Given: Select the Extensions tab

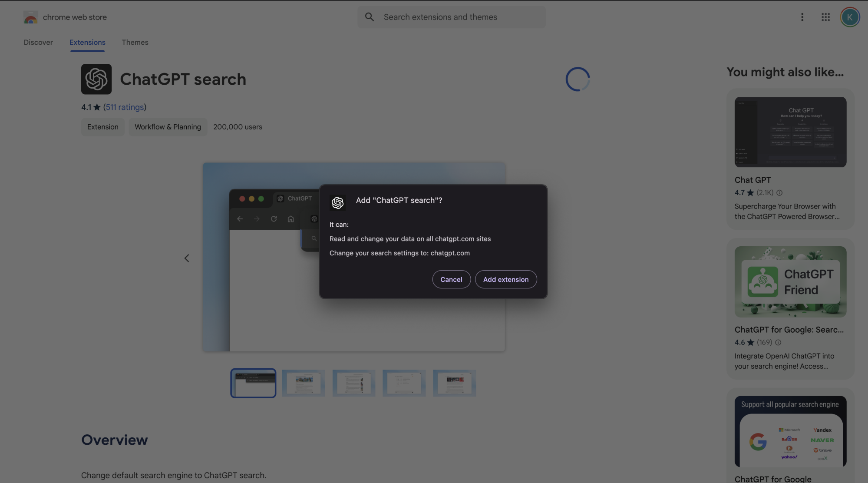Looking at the screenshot, I should tap(87, 42).
